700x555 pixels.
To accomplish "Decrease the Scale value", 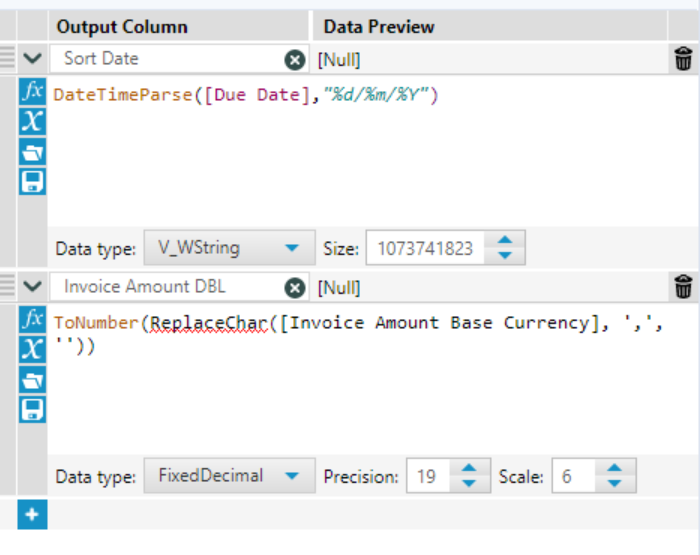I will point(615,484).
